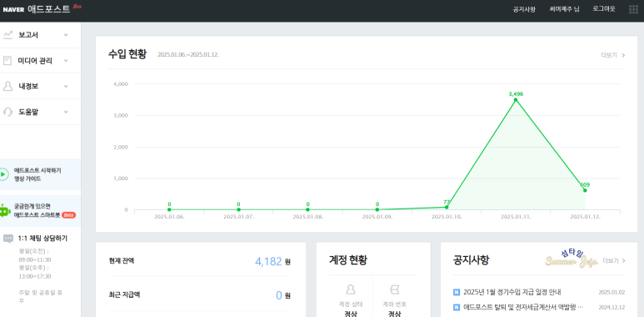Select the 보고서 sidebar menu

click(x=40, y=35)
